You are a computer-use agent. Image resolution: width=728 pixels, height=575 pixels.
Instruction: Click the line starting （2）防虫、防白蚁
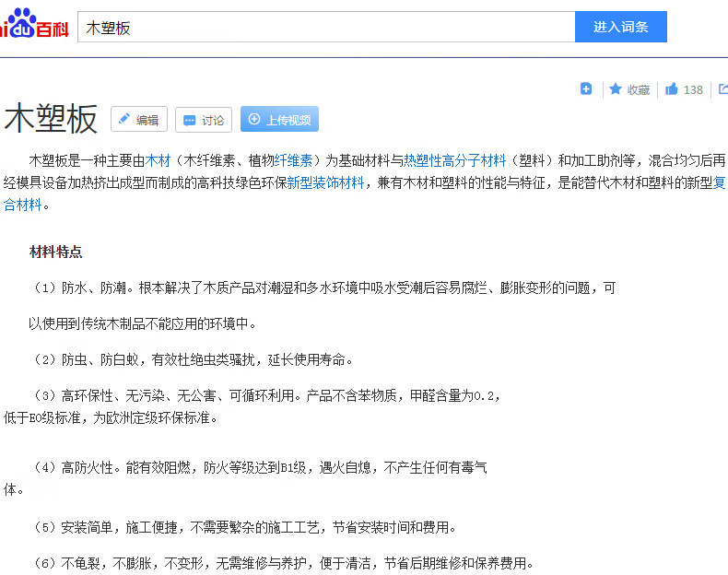click(192, 359)
